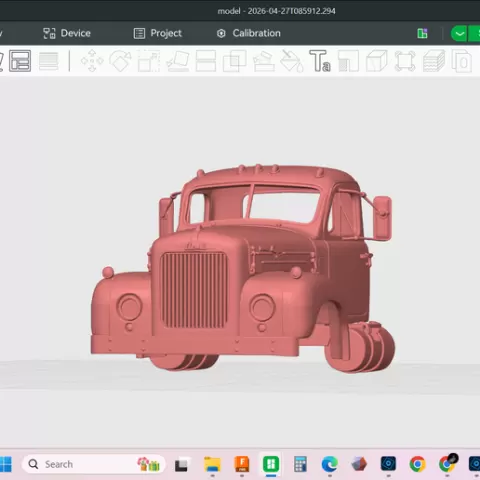Click the corner-handles frame icon in toolbar
Viewport: 480px width, 480px height.
(x=405, y=61)
